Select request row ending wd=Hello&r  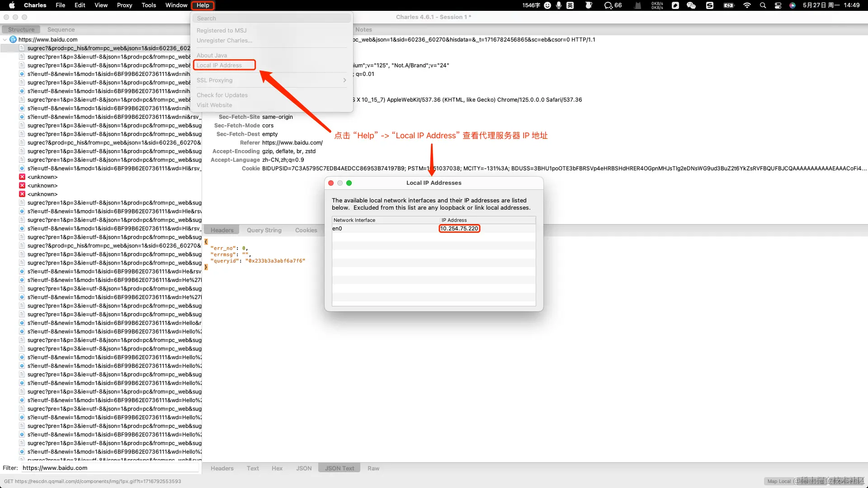tap(110, 323)
